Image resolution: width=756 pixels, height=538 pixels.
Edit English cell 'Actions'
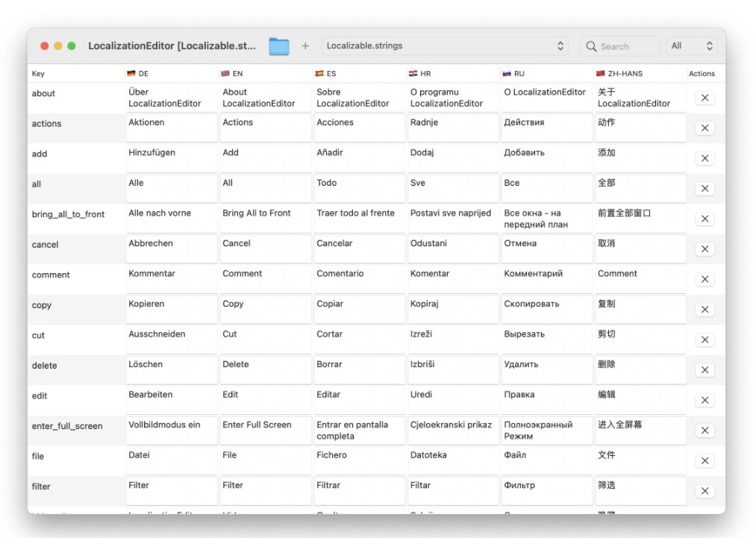[x=266, y=128]
